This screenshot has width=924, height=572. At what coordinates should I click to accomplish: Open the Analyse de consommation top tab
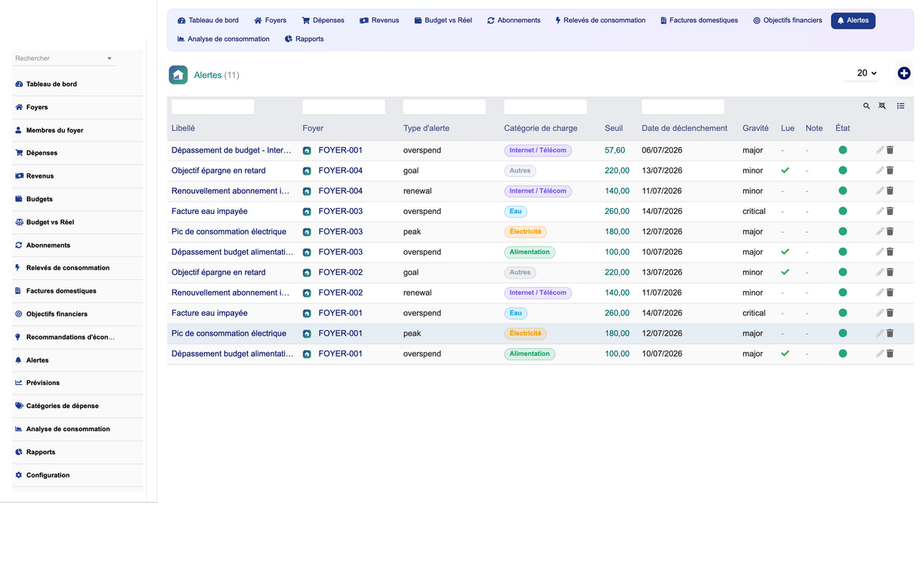[223, 39]
